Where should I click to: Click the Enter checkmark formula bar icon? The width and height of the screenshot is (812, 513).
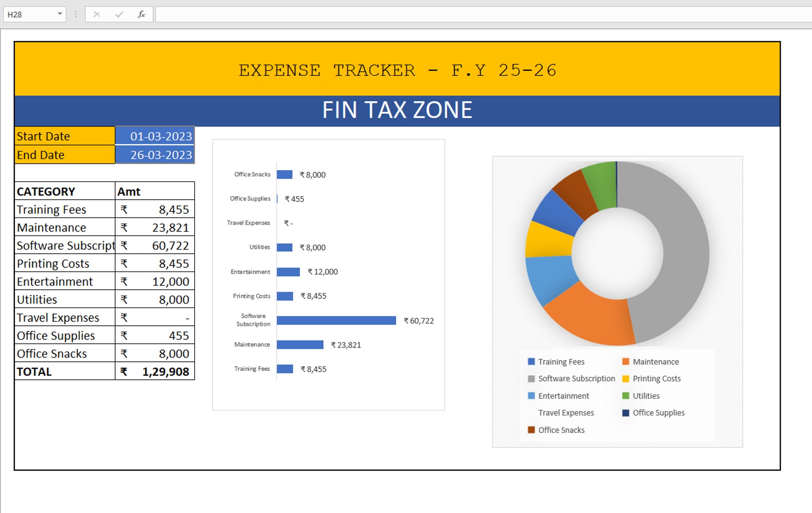click(x=119, y=14)
